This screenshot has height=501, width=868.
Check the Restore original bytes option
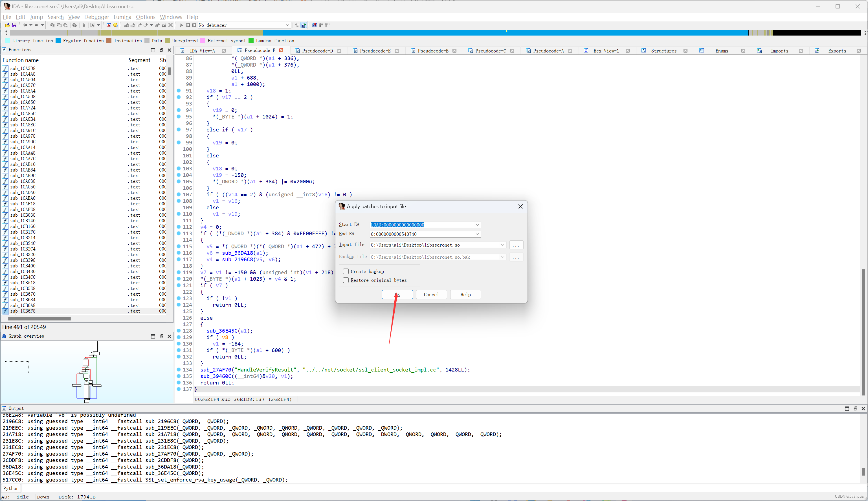coord(346,280)
